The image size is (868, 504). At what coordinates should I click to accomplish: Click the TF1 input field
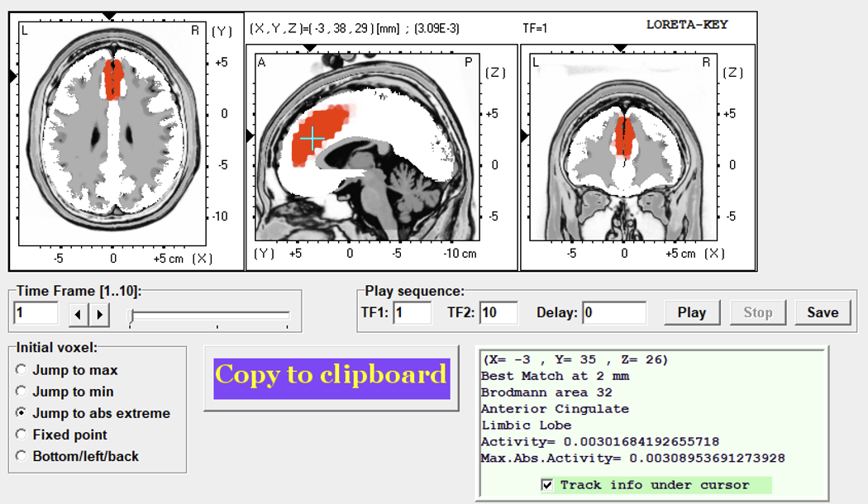coord(412,312)
